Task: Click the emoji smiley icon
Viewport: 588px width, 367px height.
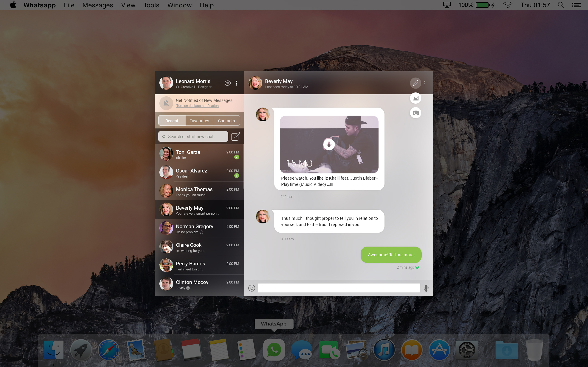Action: [252, 288]
